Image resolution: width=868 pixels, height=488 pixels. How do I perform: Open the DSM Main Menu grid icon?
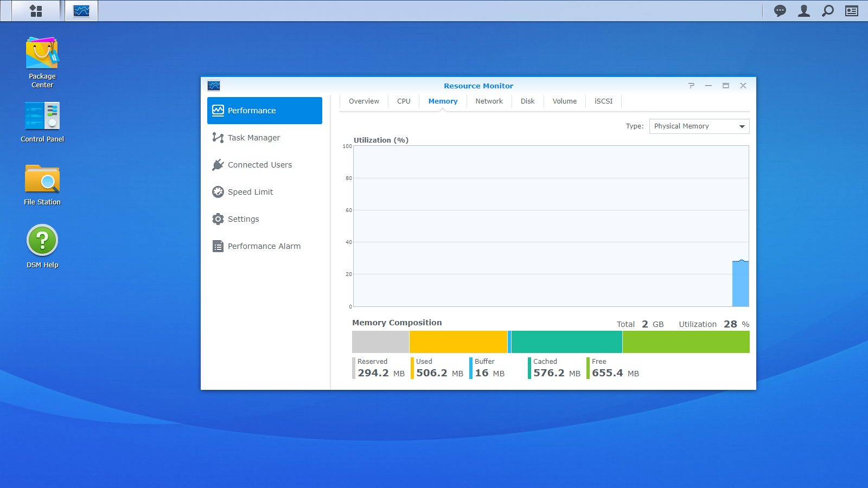click(36, 11)
